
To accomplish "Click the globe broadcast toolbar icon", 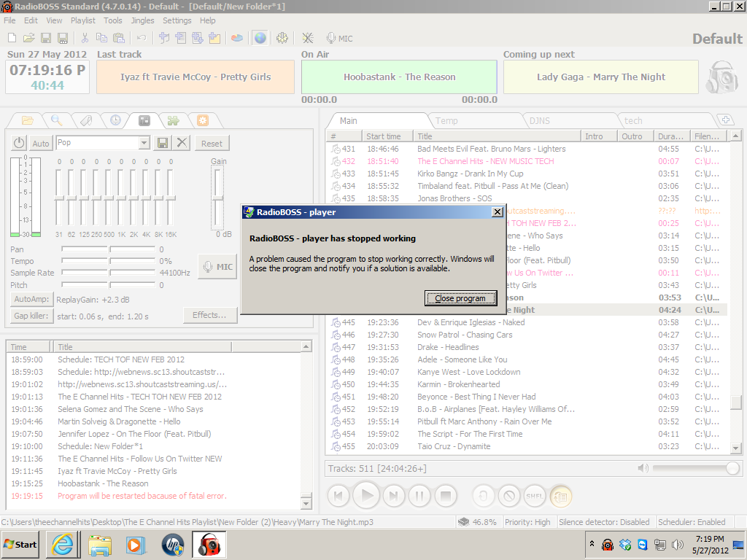I will pyautogui.click(x=260, y=38).
